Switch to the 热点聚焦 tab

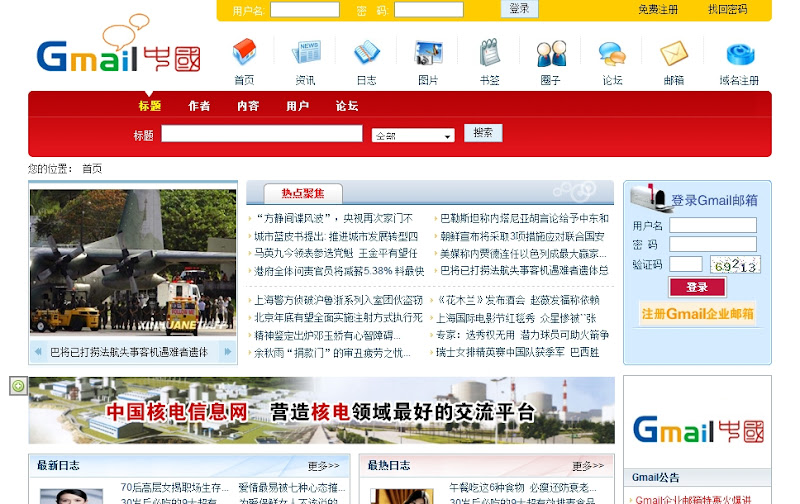(x=303, y=193)
